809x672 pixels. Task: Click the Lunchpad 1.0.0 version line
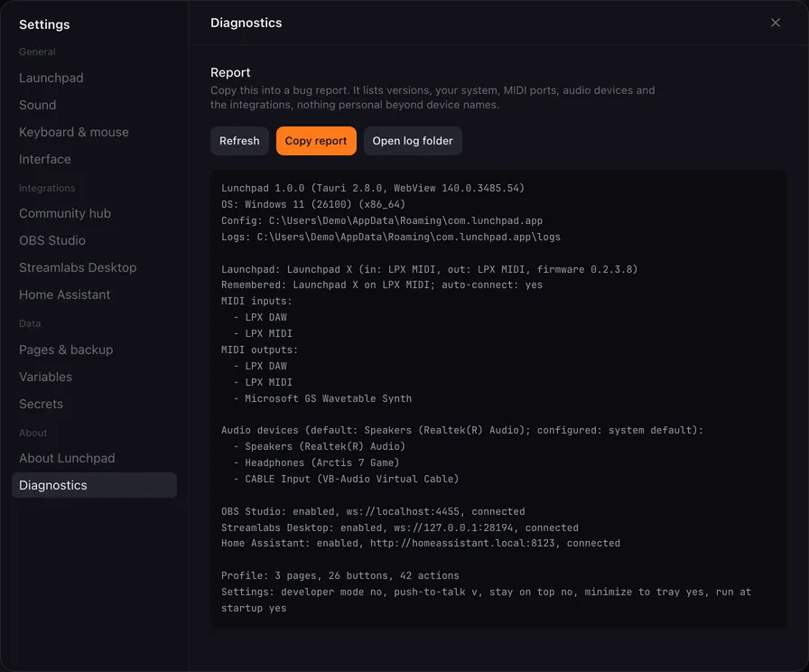pos(373,188)
